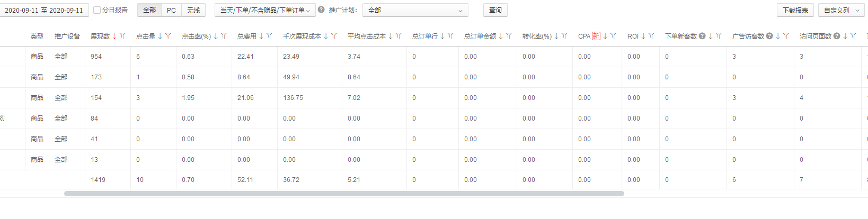Enable the 分日报告 checkbox

pos(97,10)
